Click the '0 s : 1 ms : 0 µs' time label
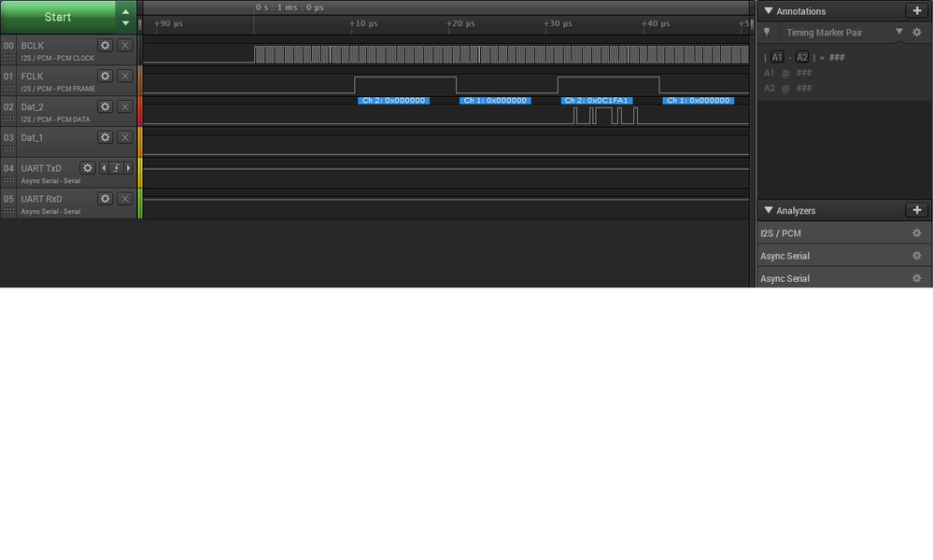Image resolution: width=933 pixels, height=560 pixels. click(290, 7)
